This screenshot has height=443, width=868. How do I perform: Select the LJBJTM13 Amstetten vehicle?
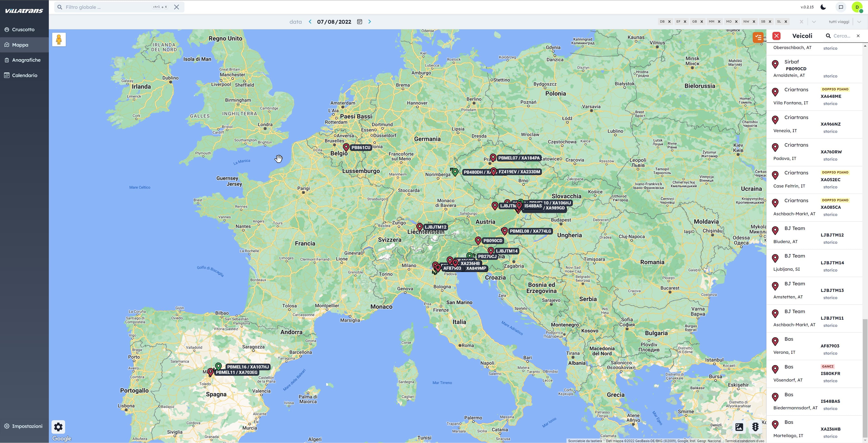tap(814, 291)
